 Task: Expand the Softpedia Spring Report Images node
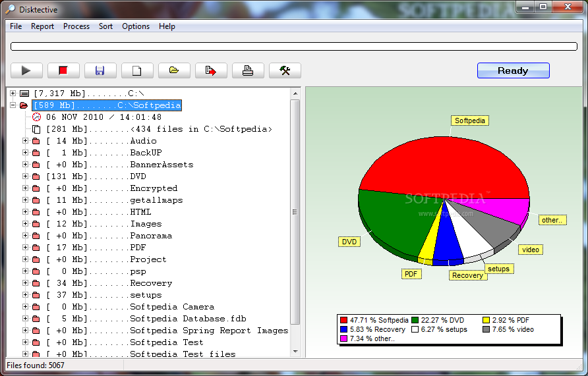tap(25, 331)
